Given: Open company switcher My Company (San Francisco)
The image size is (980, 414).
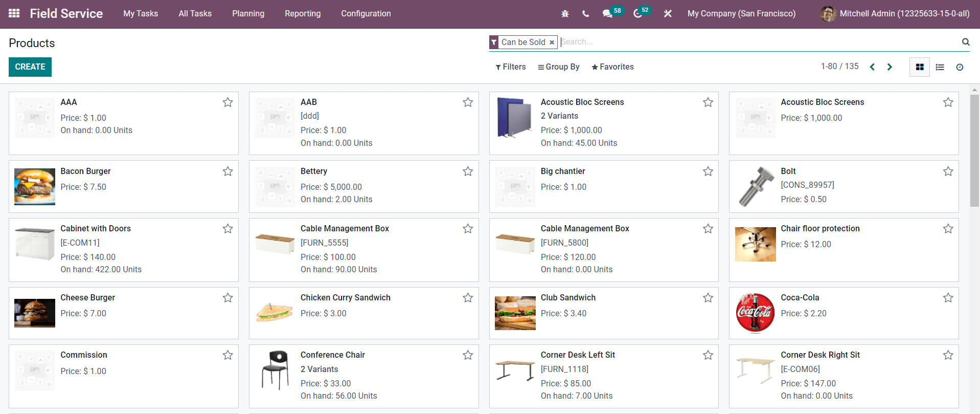Looking at the screenshot, I should [741, 14].
